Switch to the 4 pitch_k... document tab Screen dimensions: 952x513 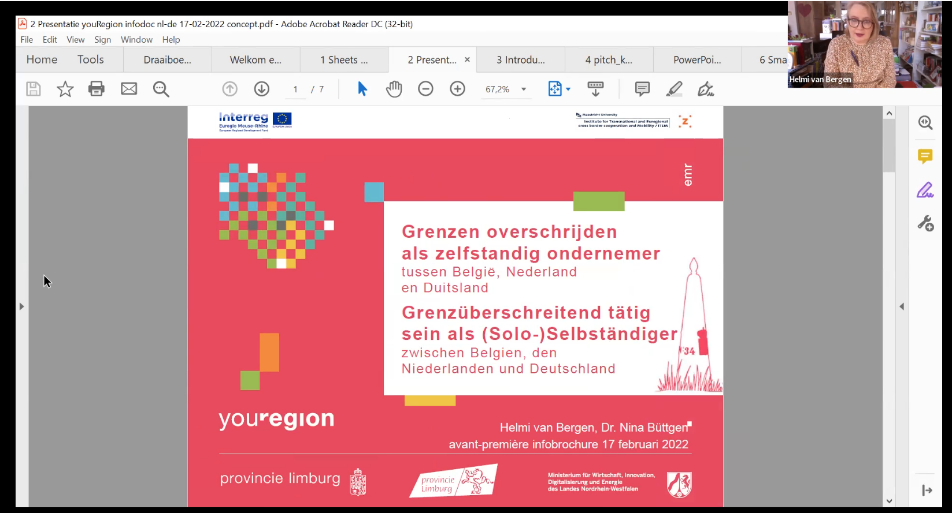pos(609,59)
